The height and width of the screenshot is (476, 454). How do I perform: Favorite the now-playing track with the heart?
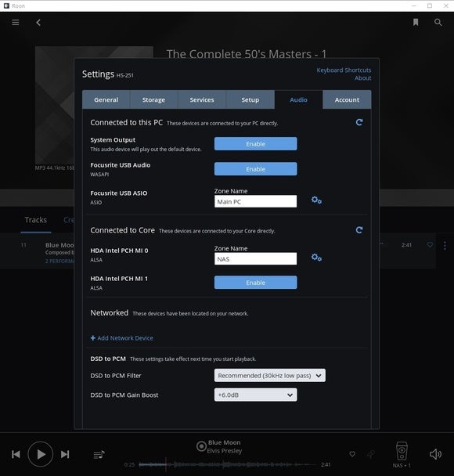tap(352, 454)
